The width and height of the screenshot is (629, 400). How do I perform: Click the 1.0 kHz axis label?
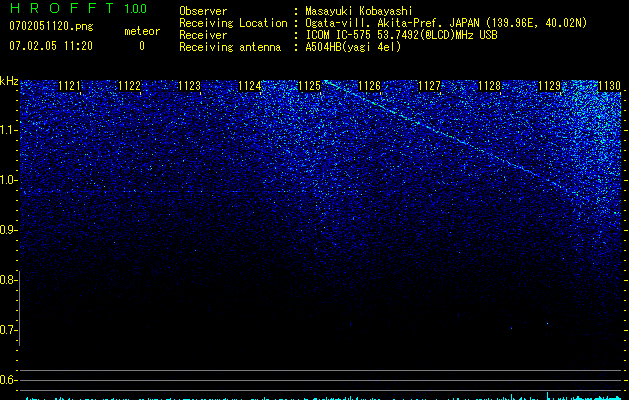pos(8,180)
